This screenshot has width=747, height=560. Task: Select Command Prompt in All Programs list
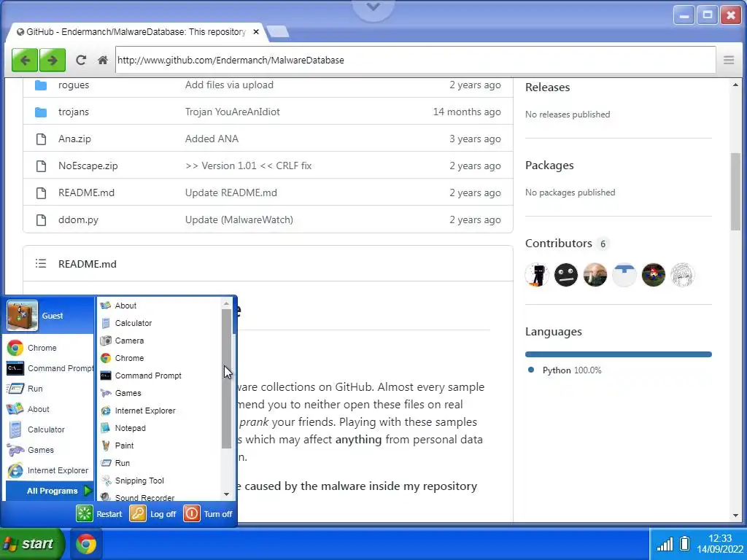click(x=142, y=376)
